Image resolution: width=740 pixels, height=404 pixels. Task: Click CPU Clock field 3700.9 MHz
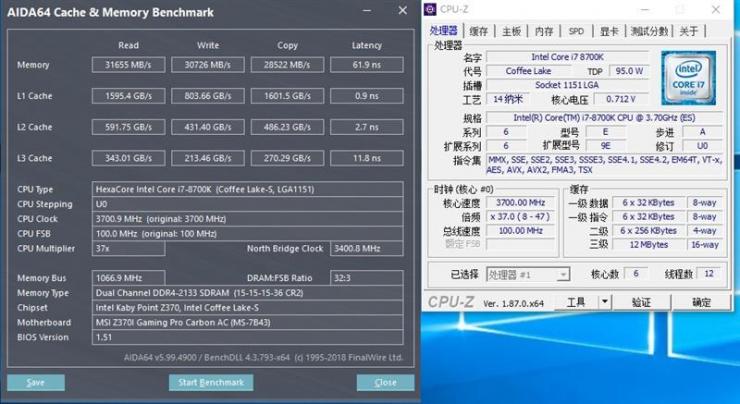[x=248, y=219]
